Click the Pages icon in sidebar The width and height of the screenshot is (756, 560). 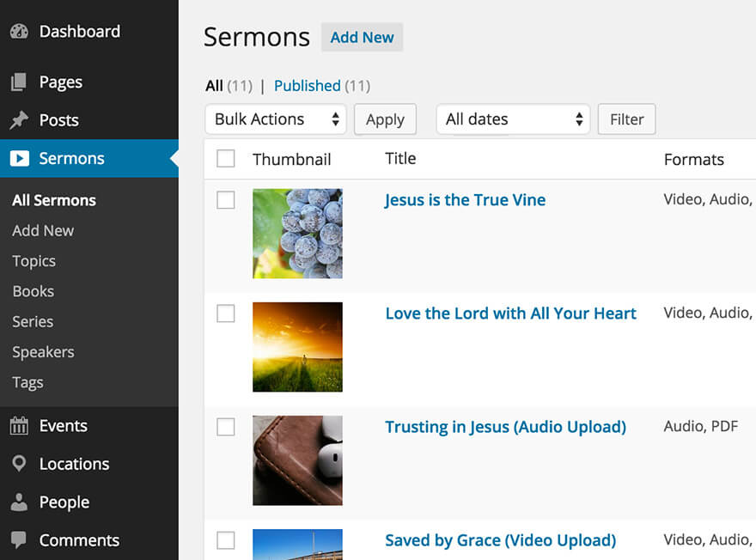click(x=19, y=82)
